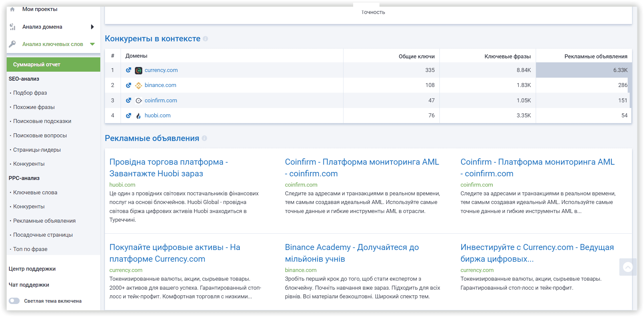Click the coinfirm.com favicon in table

[139, 101]
